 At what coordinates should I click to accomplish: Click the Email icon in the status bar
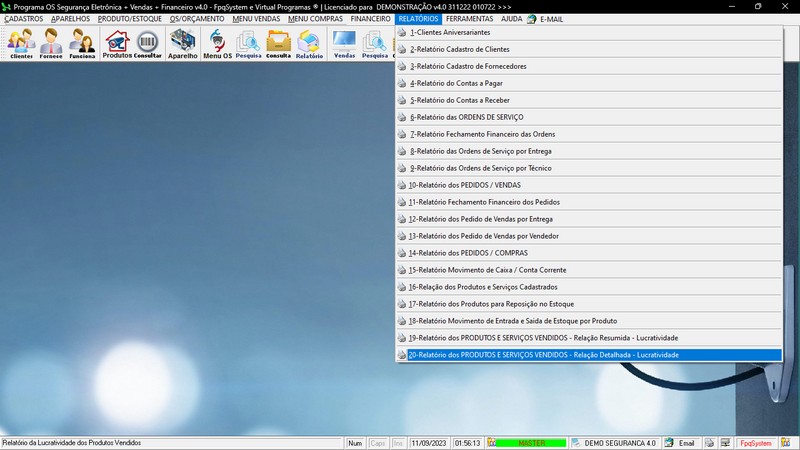pos(669,443)
